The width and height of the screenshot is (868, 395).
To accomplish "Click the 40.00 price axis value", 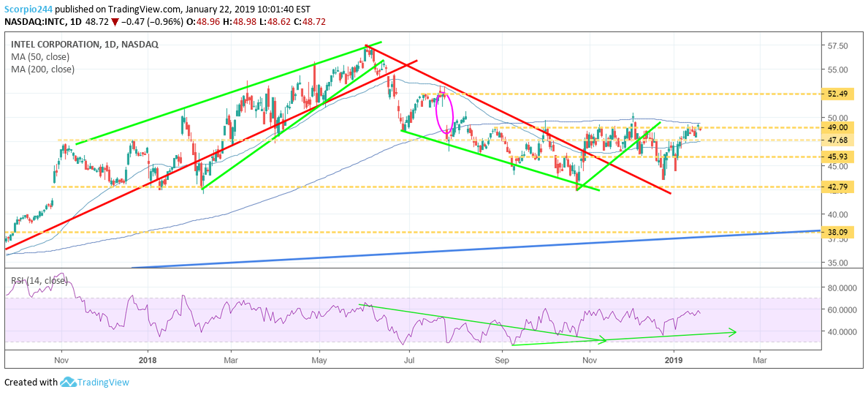I will point(839,214).
